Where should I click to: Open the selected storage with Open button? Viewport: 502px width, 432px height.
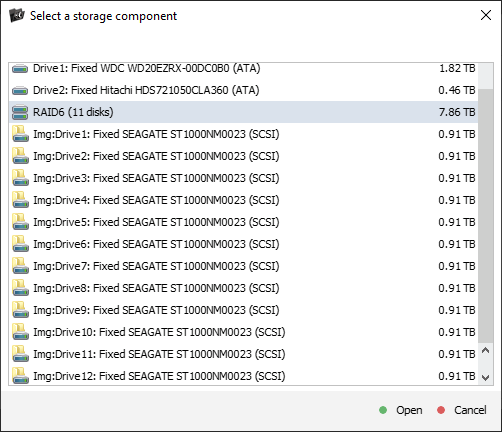click(x=401, y=410)
